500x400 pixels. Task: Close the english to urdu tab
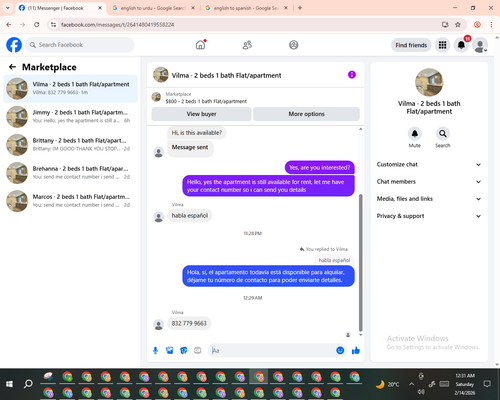[193, 8]
